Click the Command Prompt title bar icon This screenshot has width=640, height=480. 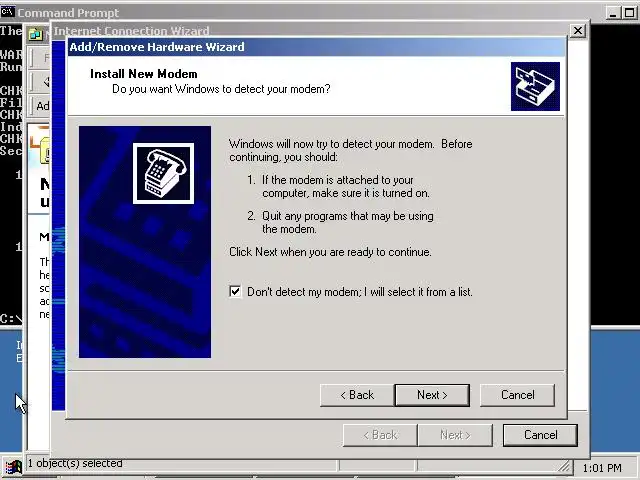(x=7, y=12)
